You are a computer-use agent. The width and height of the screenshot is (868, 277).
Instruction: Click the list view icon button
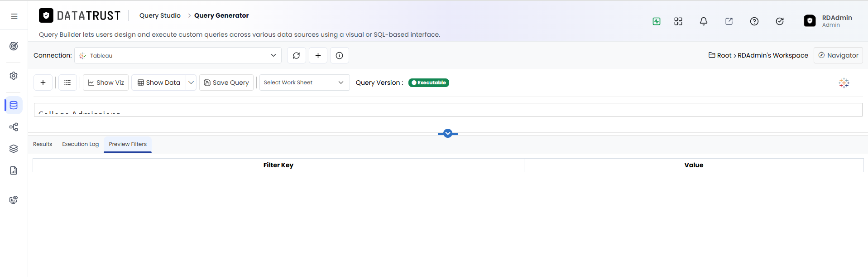(67, 83)
